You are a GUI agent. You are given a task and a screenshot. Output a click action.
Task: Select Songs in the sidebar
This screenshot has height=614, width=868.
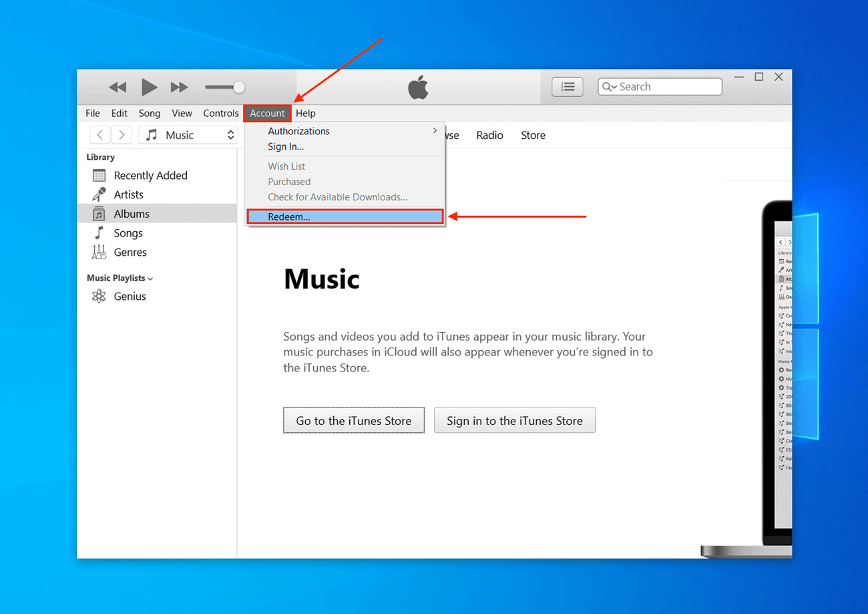[x=157, y=233]
